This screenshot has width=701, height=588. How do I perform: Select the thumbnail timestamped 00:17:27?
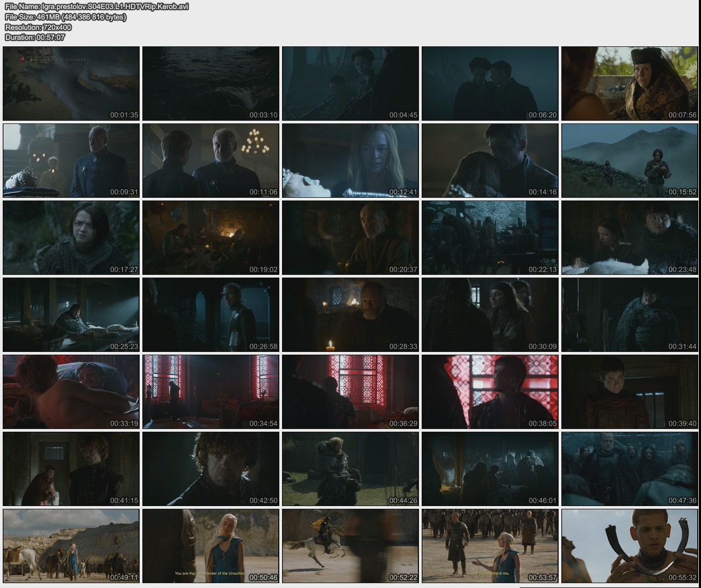(x=71, y=238)
